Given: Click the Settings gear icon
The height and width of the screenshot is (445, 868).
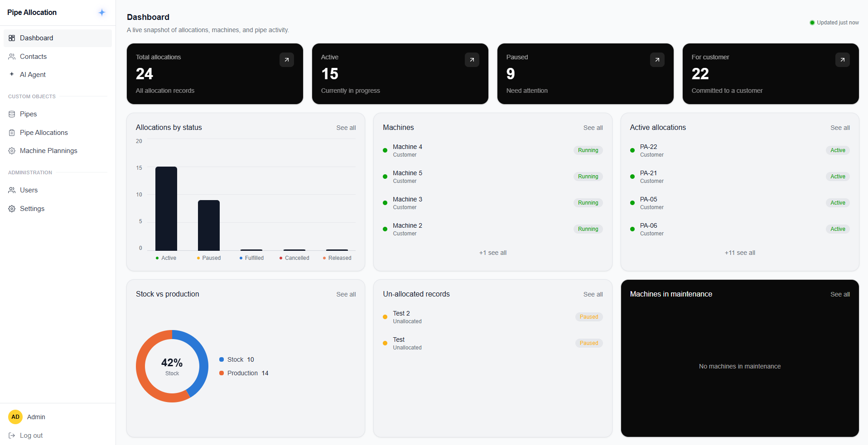Looking at the screenshot, I should pyautogui.click(x=12, y=209).
